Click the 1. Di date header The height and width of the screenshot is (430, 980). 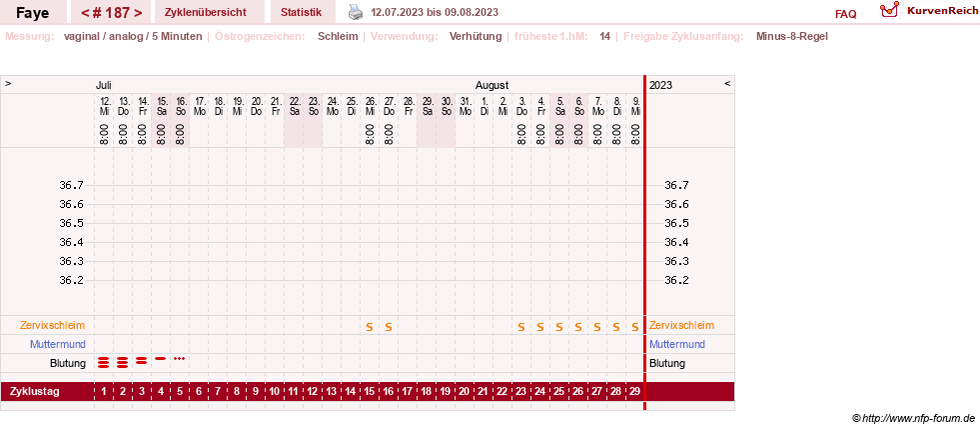[x=484, y=106]
